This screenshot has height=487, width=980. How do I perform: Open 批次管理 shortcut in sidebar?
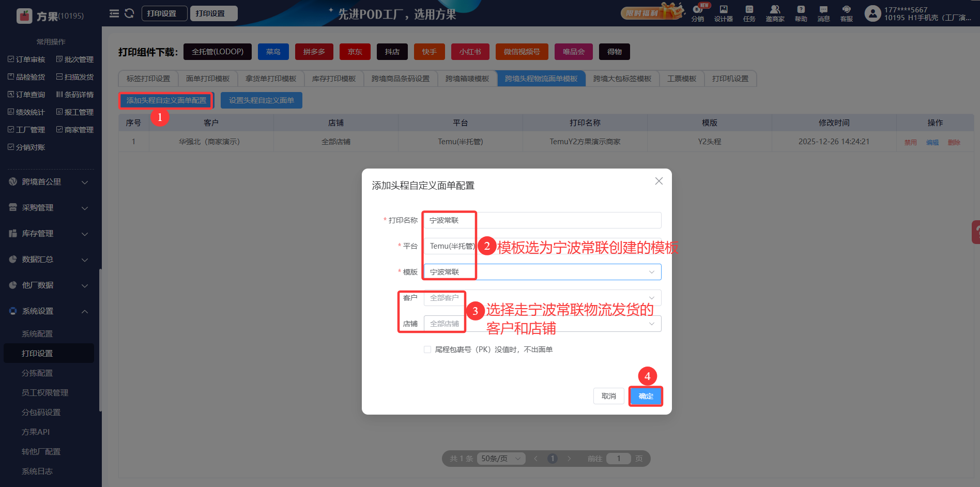click(x=75, y=59)
